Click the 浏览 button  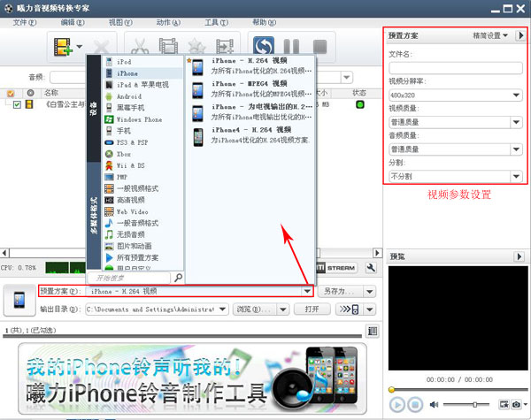coord(254,309)
